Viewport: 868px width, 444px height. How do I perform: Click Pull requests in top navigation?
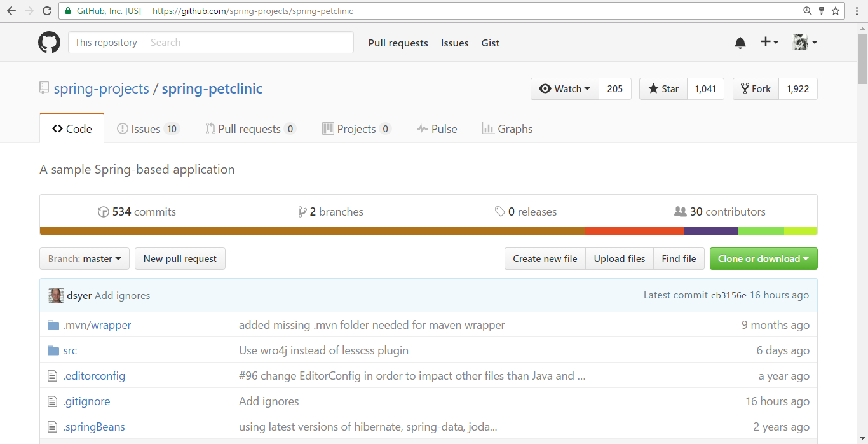(398, 43)
